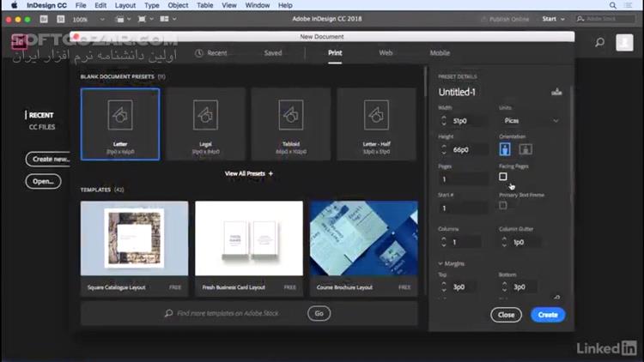This screenshot has width=644, height=362.
Task: Click the search magnifier icon on start screen
Action: tap(599, 42)
